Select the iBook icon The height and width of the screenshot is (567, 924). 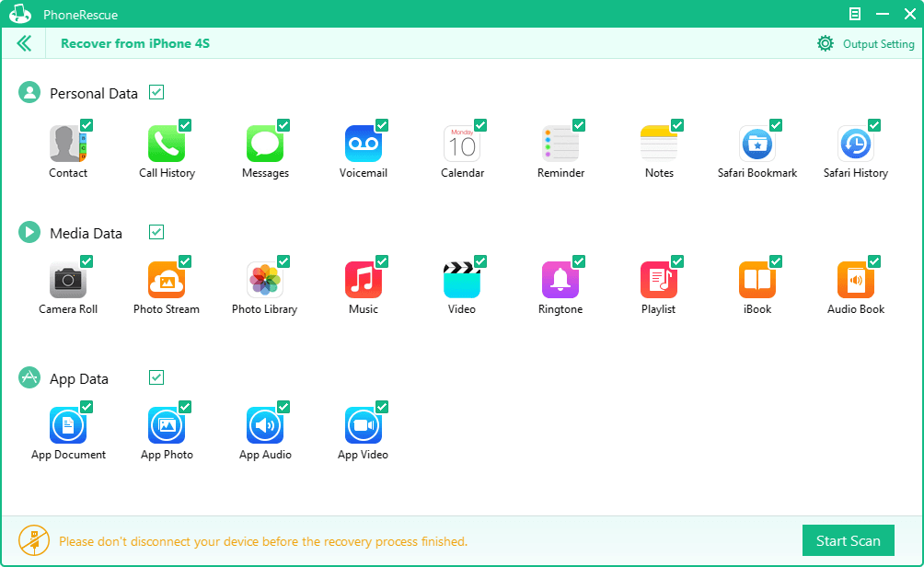point(757,280)
